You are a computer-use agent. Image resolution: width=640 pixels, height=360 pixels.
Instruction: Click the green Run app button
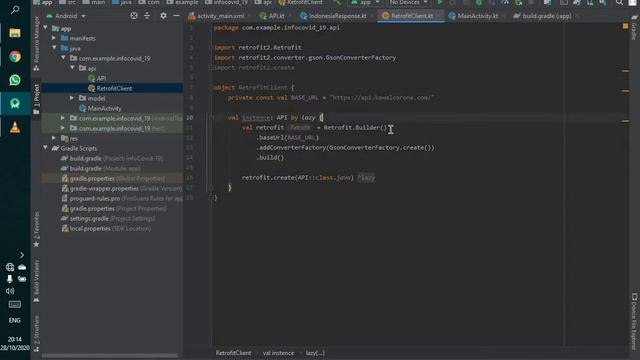(x=440, y=2)
